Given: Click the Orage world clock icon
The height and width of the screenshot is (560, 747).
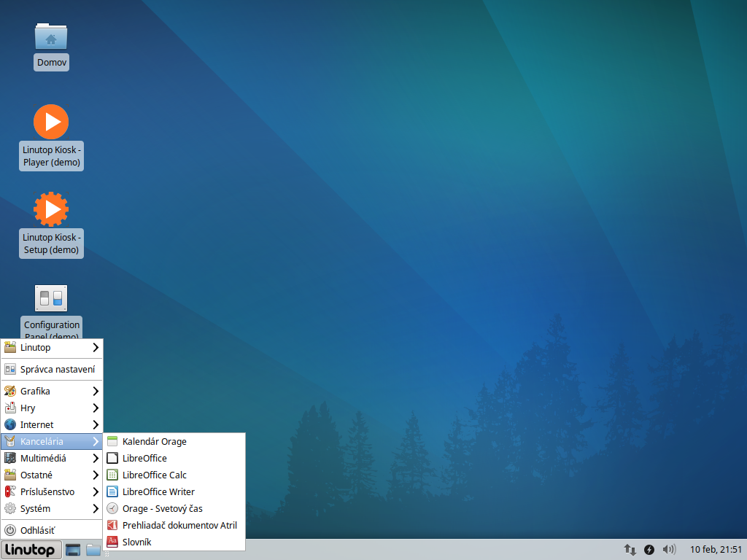Looking at the screenshot, I should 112,508.
